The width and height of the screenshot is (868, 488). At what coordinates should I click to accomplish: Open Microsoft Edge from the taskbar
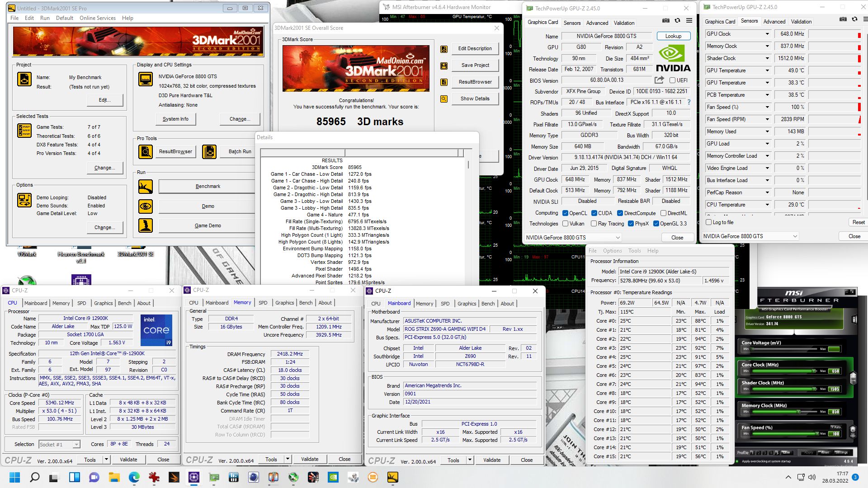(x=134, y=477)
